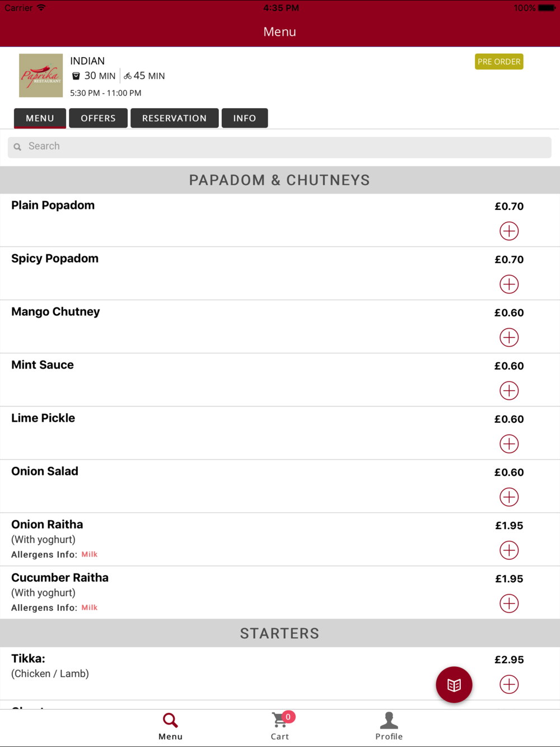Add Plain Popadom to cart
This screenshot has width=560, height=747.
(508, 231)
